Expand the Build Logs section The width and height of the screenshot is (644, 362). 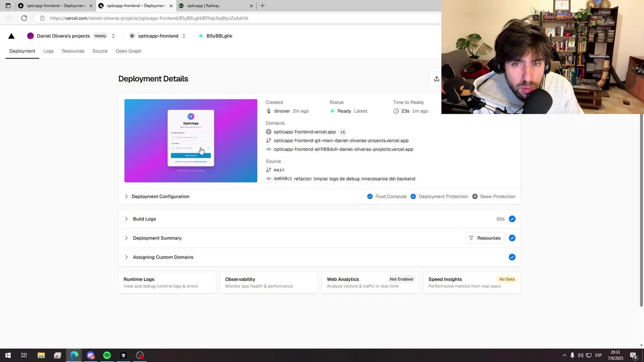(x=319, y=219)
